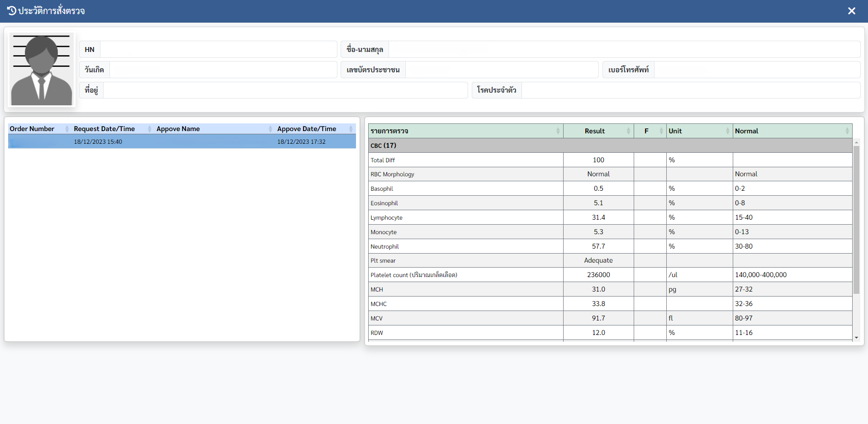Sort by รายการตรวจ column arrows
The image size is (868, 424).
point(558,131)
